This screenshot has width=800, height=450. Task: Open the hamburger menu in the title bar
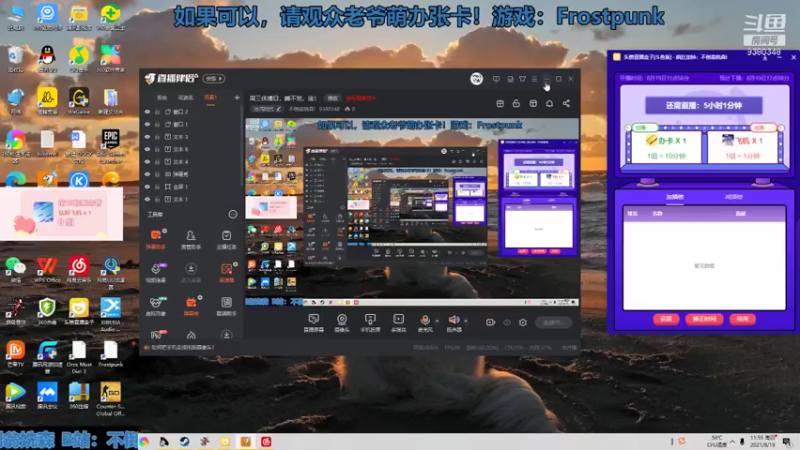pos(534,79)
